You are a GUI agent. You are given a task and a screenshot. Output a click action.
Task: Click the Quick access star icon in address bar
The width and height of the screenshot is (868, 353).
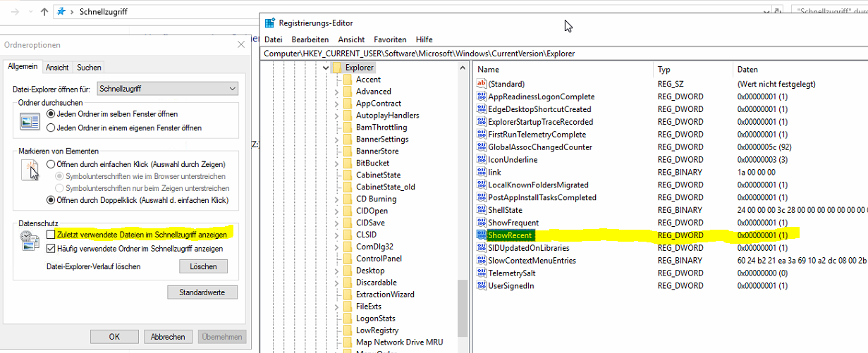(x=61, y=12)
